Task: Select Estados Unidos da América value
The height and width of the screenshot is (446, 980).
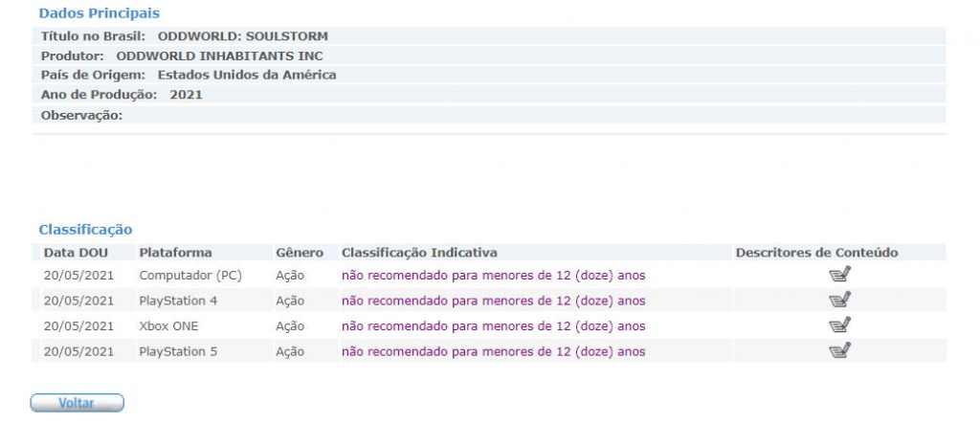Action: tap(247, 75)
